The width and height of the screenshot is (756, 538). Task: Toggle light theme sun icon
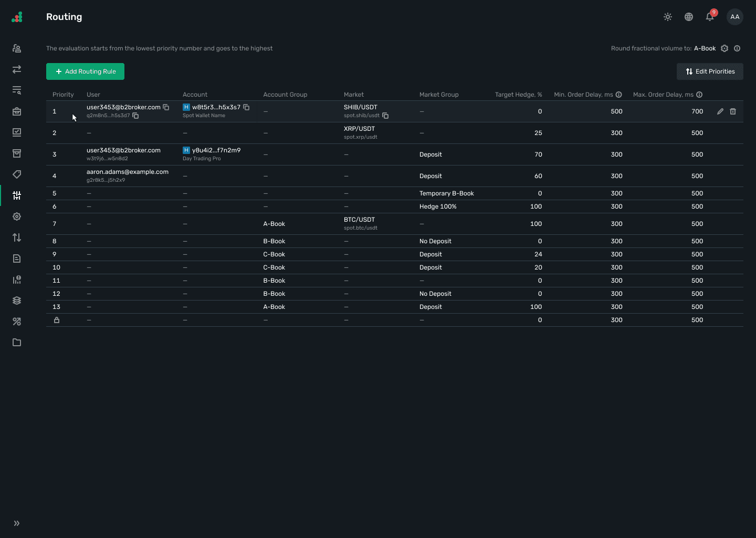click(668, 17)
